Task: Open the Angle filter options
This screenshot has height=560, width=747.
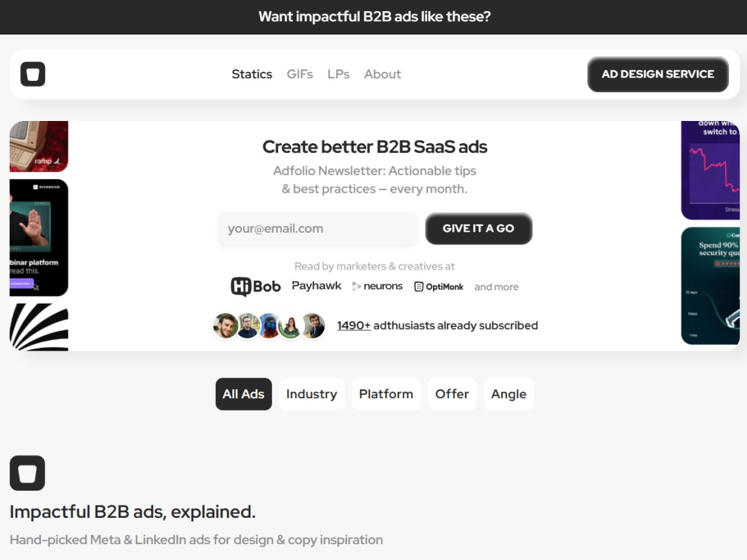Action: (x=508, y=394)
